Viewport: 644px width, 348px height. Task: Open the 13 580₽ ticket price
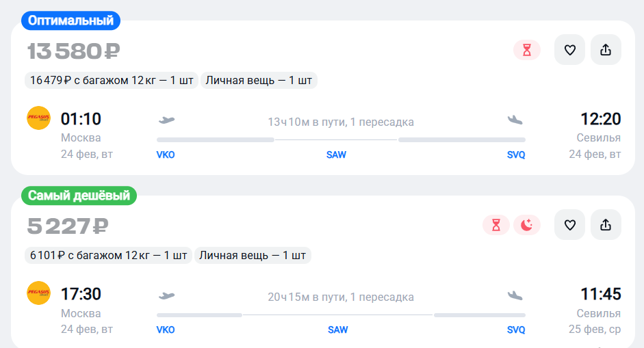pyautogui.click(x=74, y=51)
